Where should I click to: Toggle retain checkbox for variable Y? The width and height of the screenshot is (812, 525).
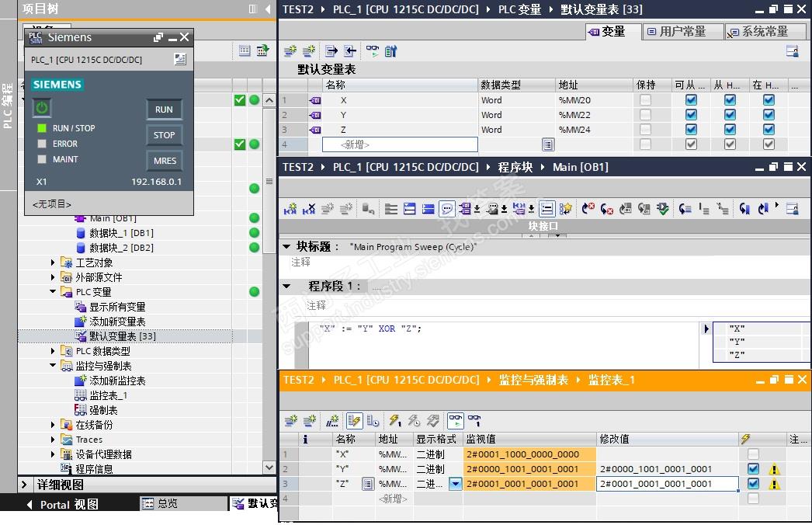click(645, 114)
